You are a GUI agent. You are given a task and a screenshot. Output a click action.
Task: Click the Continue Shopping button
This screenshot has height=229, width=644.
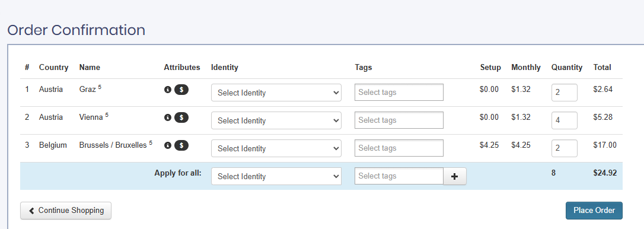point(66,211)
